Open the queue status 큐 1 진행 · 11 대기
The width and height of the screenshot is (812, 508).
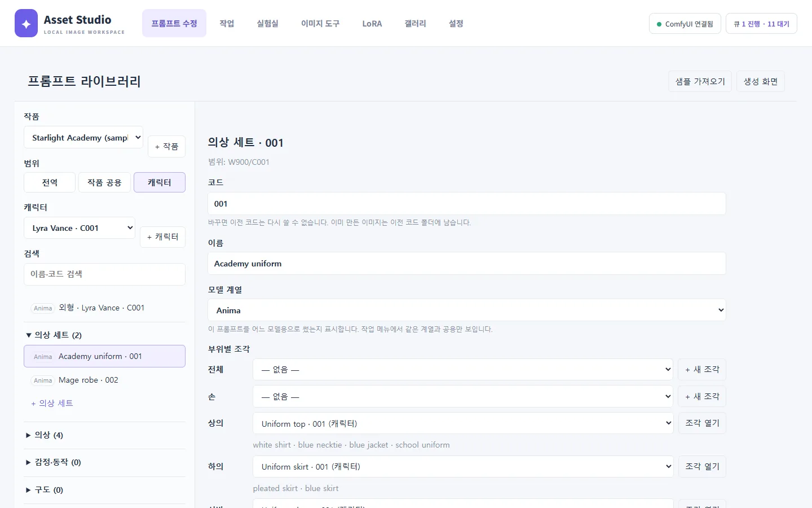pos(761,24)
